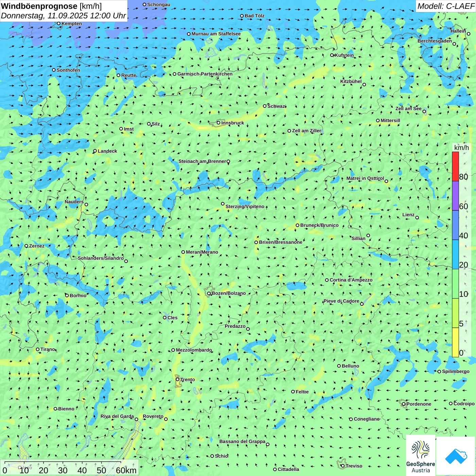Click the Schwaz city marker
This screenshot has width=476, height=476.
coord(265,106)
